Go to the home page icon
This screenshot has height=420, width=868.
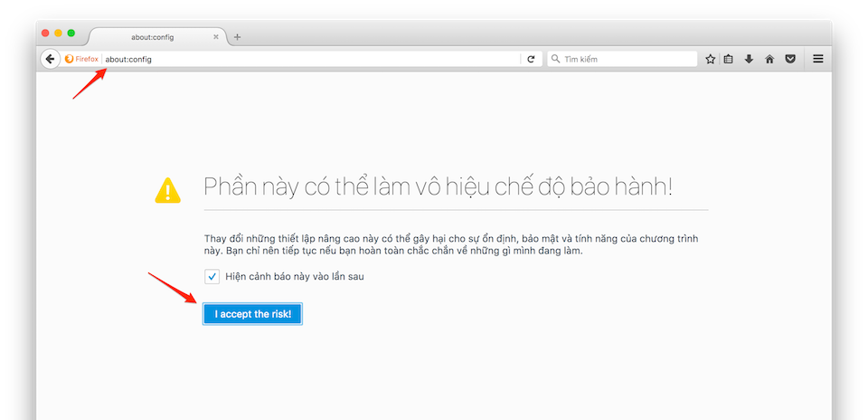coord(769,59)
